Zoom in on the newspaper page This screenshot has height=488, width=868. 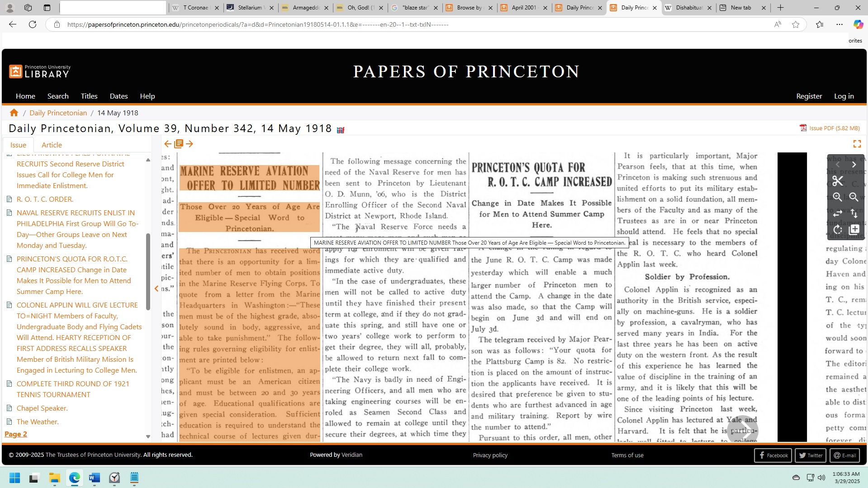tap(837, 197)
